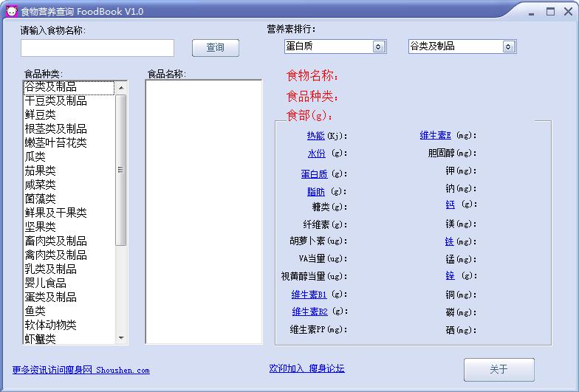Select 根茎类及制品 in category list
Screen dimensions: 579x392
point(69,128)
